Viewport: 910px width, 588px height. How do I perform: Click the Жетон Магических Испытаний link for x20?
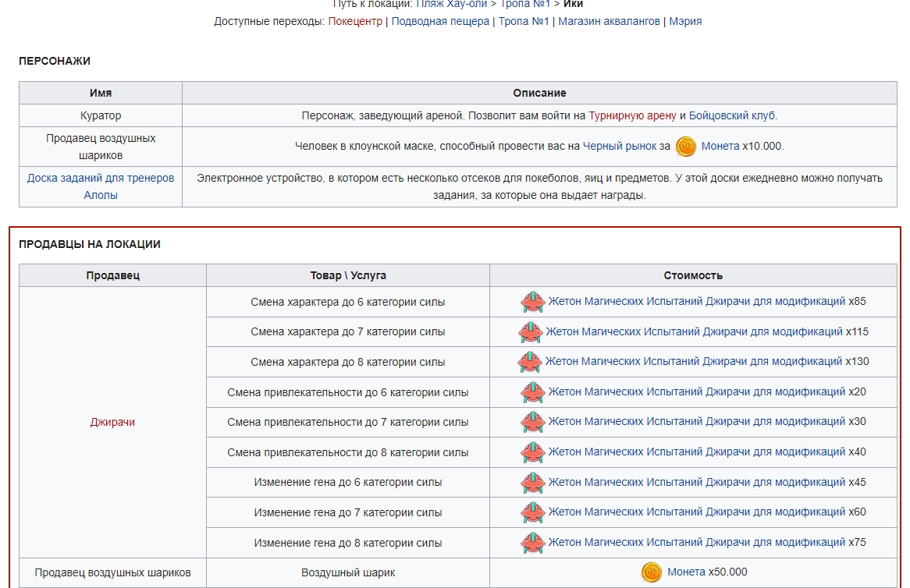[696, 392]
